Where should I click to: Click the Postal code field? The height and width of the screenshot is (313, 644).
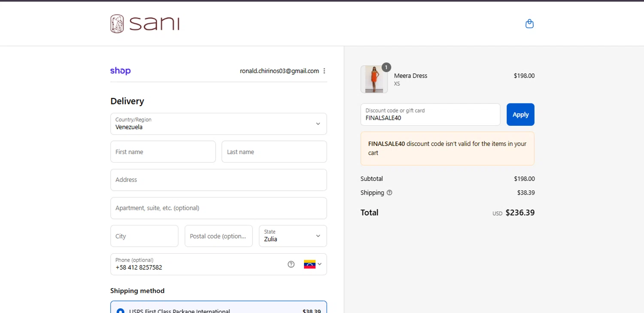click(219, 236)
